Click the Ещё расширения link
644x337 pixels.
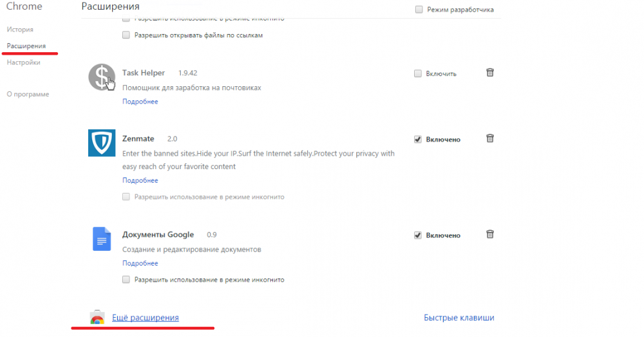pyautogui.click(x=146, y=318)
